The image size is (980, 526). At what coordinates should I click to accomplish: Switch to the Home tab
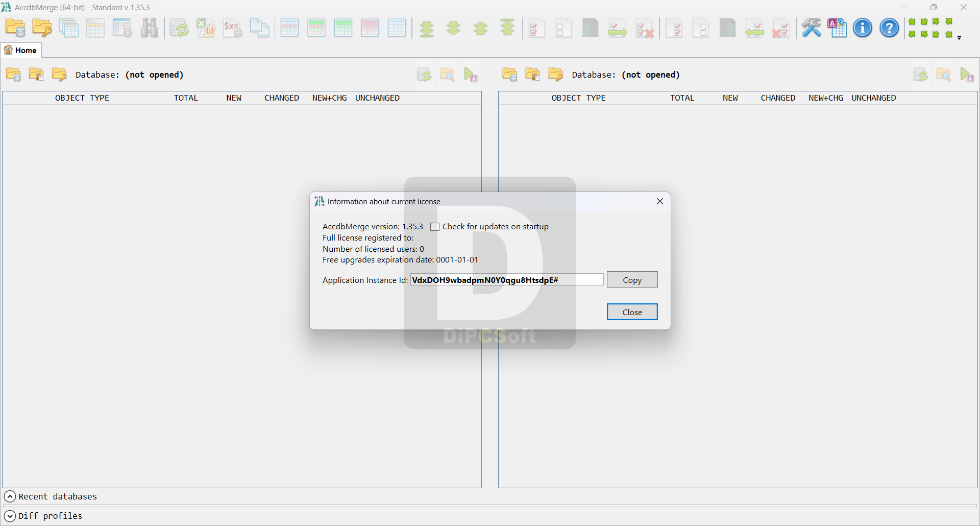coord(21,50)
